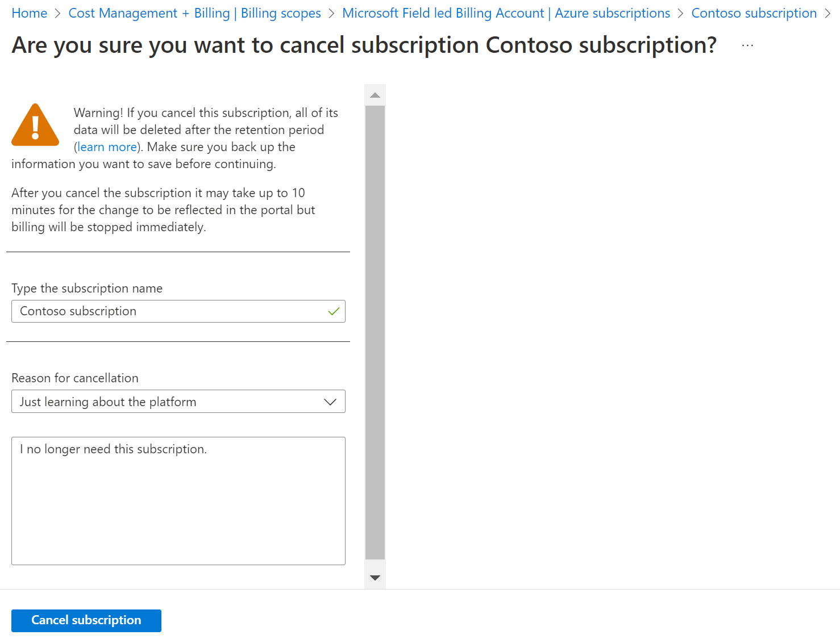Click the dropdown chevron arrow
The image size is (840, 639).
point(330,402)
